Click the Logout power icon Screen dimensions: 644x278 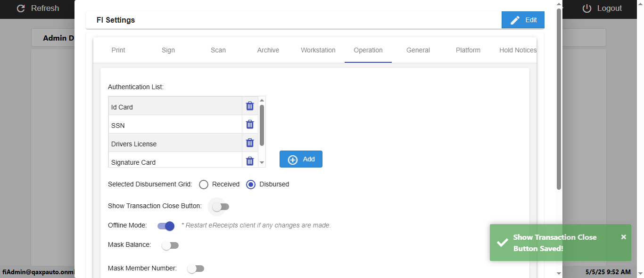pos(587,8)
